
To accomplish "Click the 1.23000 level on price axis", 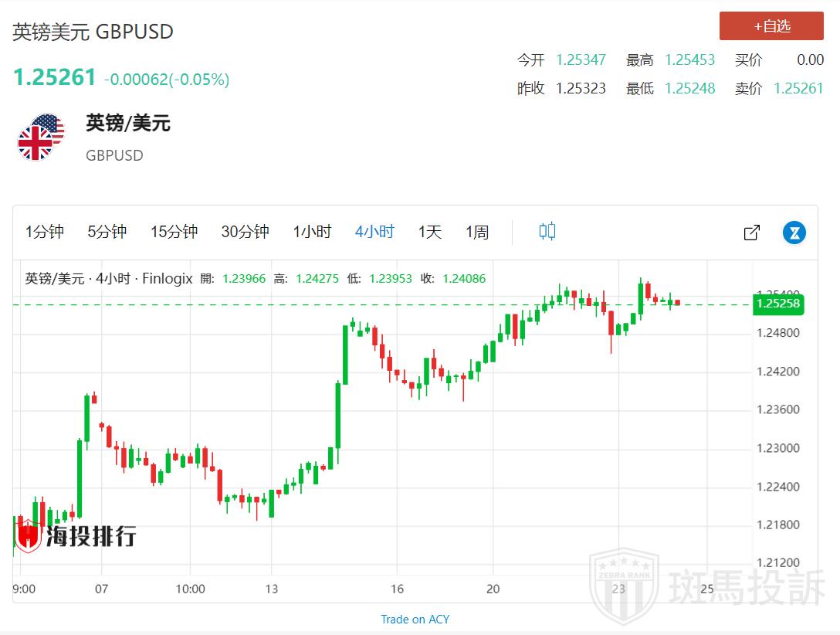I will pyautogui.click(x=779, y=448).
